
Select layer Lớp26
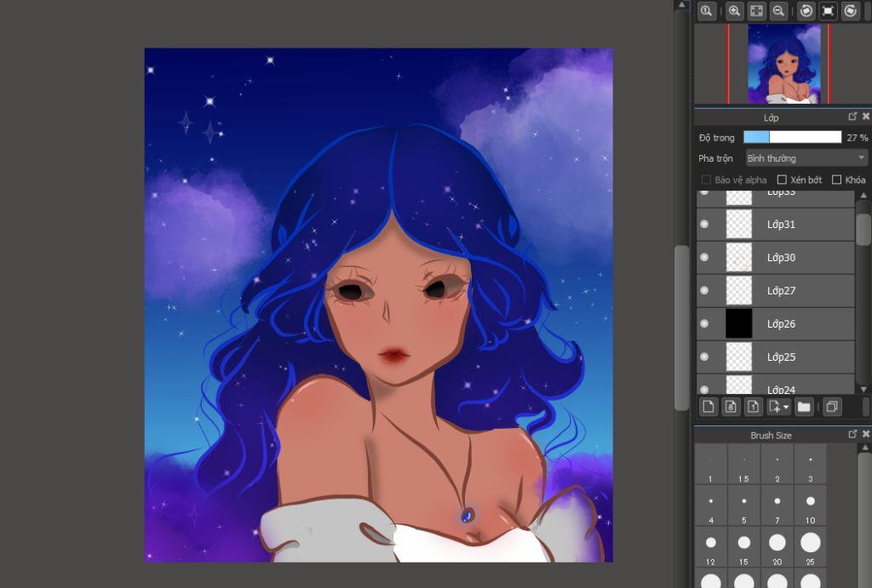pos(775,323)
